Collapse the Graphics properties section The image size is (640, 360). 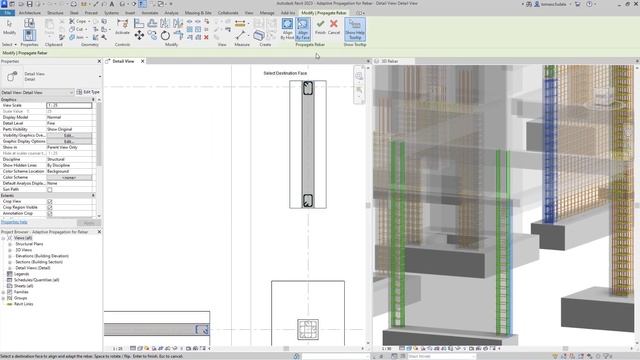coord(93,100)
